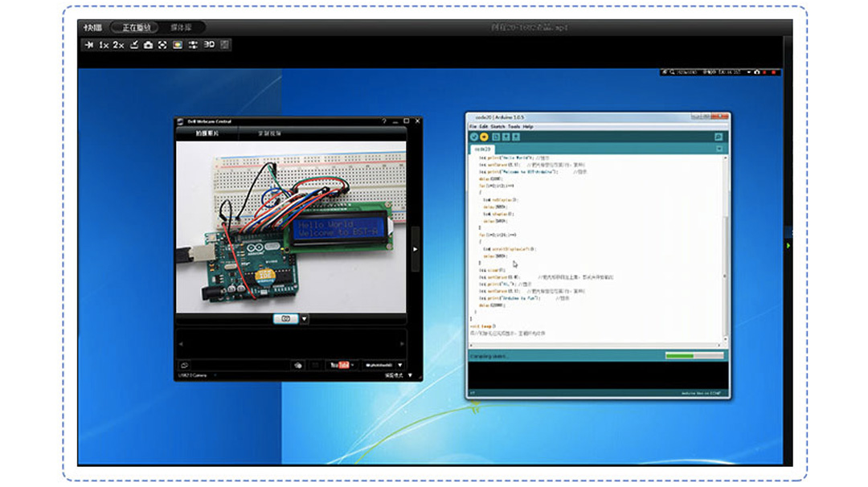Viewport: 868px width, 487px height.
Task: Click Verify button in Arduino toolbar
Action: click(474, 137)
